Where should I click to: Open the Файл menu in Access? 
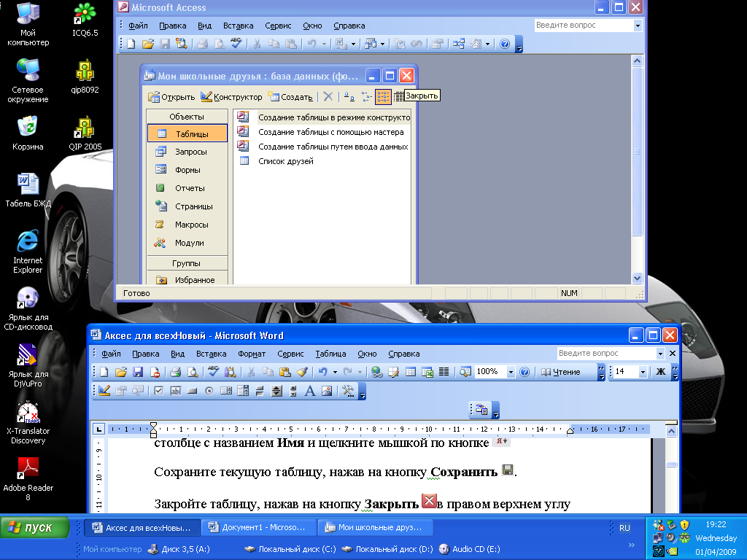tap(138, 26)
